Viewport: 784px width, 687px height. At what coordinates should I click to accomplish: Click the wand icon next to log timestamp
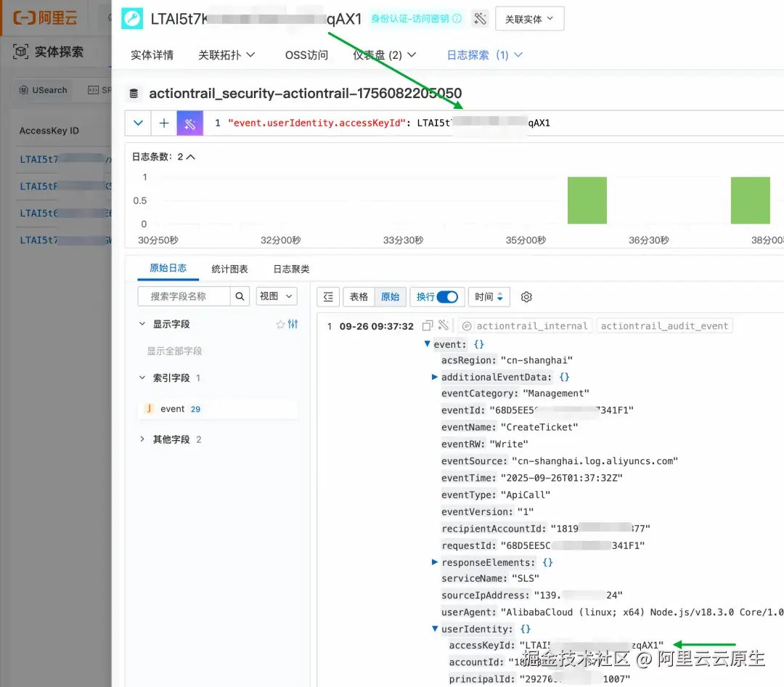(443, 326)
